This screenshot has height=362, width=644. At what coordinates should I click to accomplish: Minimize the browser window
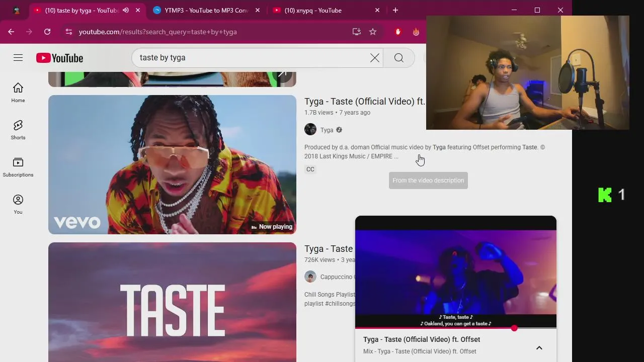(514, 10)
